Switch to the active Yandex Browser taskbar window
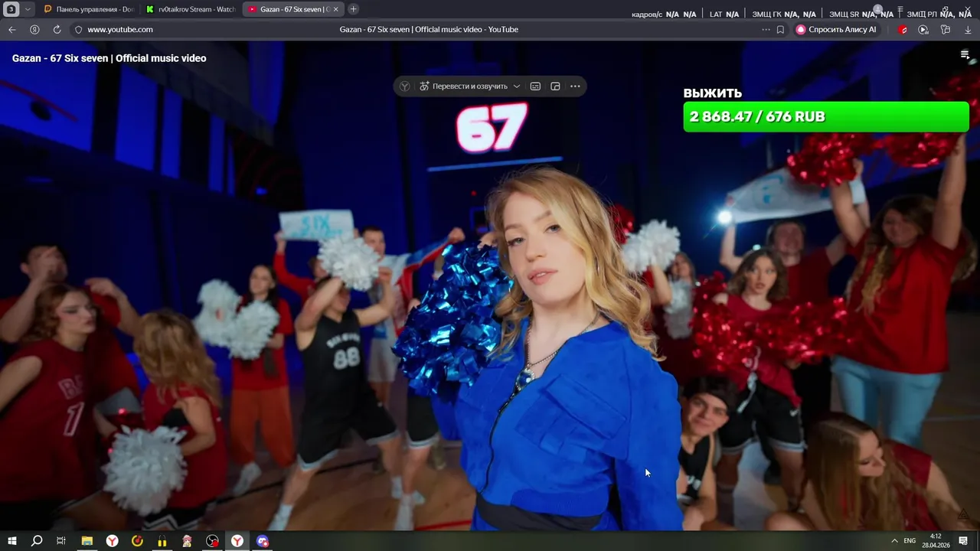The height and width of the screenshot is (551, 980). [237, 541]
